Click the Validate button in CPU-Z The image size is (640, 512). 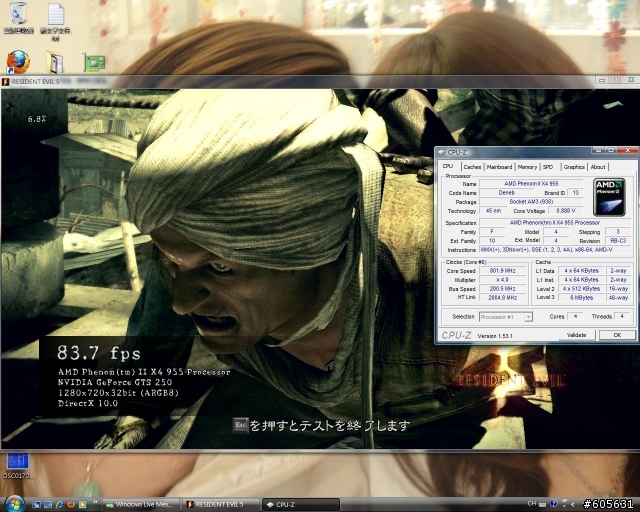(x=576, y=335)
